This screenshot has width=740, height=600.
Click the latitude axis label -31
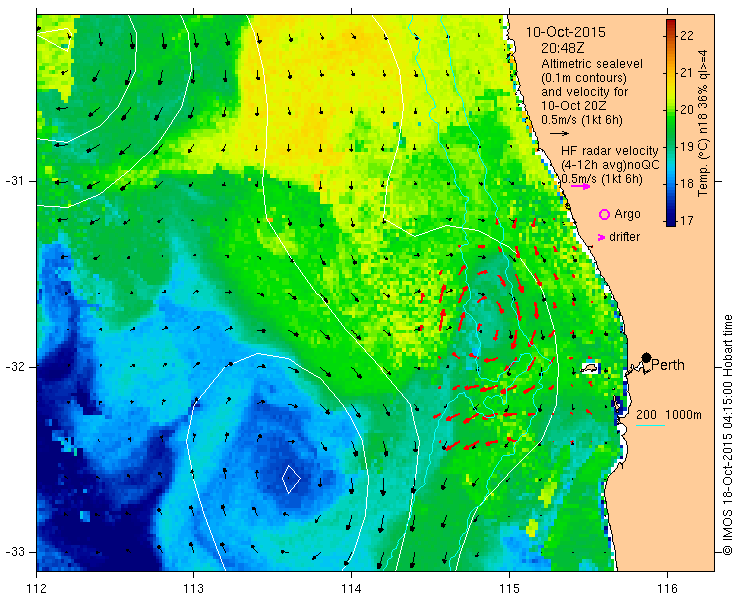[15, 181]
